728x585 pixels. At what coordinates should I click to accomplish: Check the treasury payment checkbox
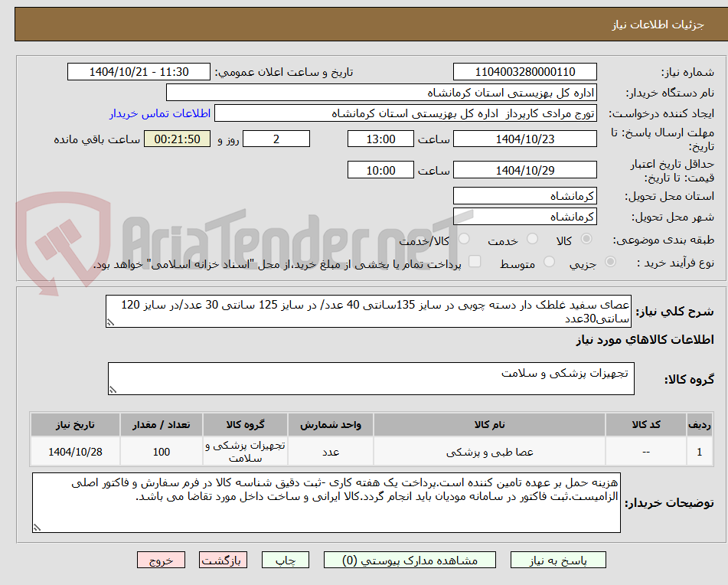(x=475, y=261)
